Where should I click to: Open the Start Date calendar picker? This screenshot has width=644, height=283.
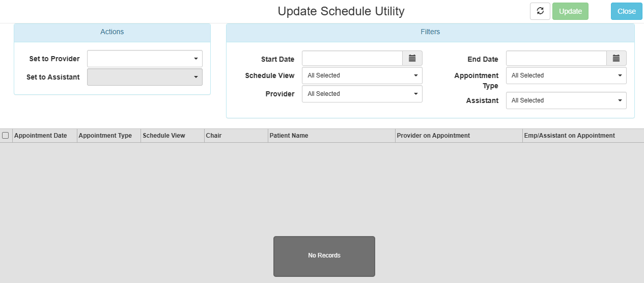[412, 59]
